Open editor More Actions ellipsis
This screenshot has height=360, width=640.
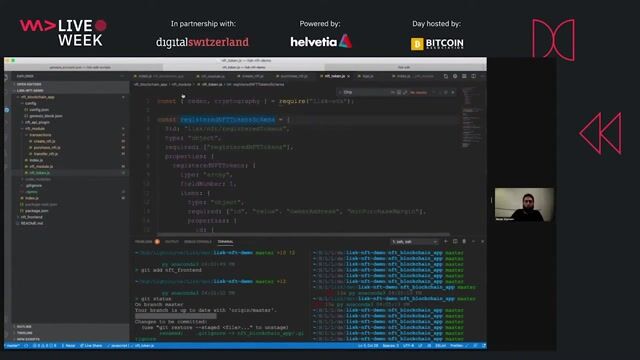482,76
